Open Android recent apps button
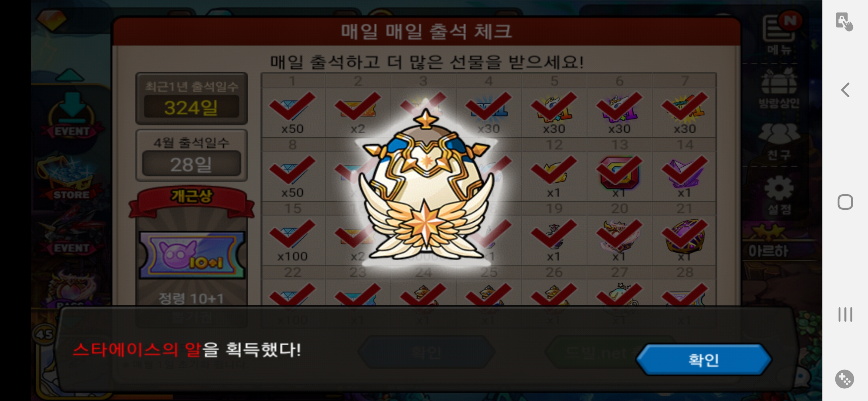 coord(845,314)
